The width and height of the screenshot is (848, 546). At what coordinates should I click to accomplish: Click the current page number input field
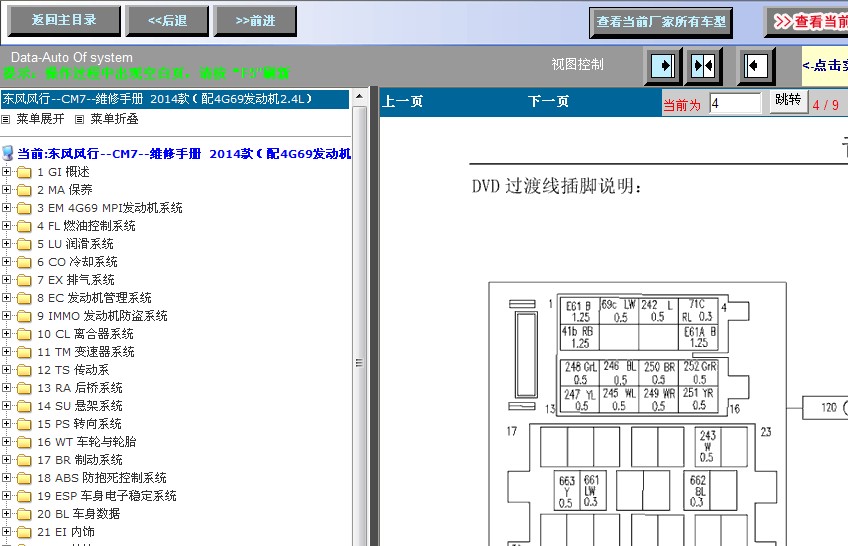pos(736,103)
